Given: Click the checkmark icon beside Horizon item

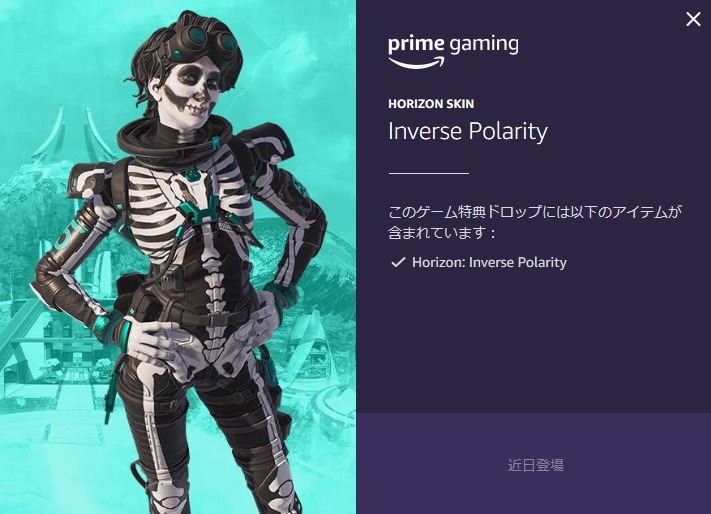Looking at the screenshot, I should click(398, 262).
